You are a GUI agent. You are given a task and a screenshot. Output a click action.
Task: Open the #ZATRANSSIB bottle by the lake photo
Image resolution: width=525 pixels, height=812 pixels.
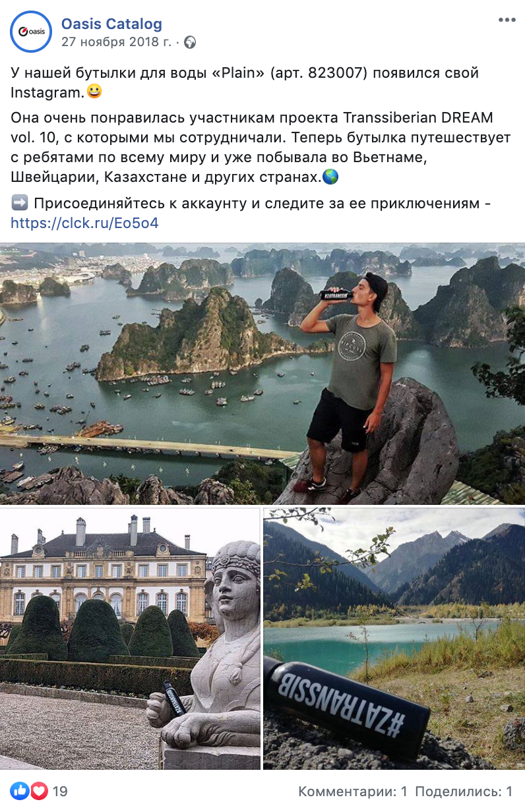coord(394,639)
